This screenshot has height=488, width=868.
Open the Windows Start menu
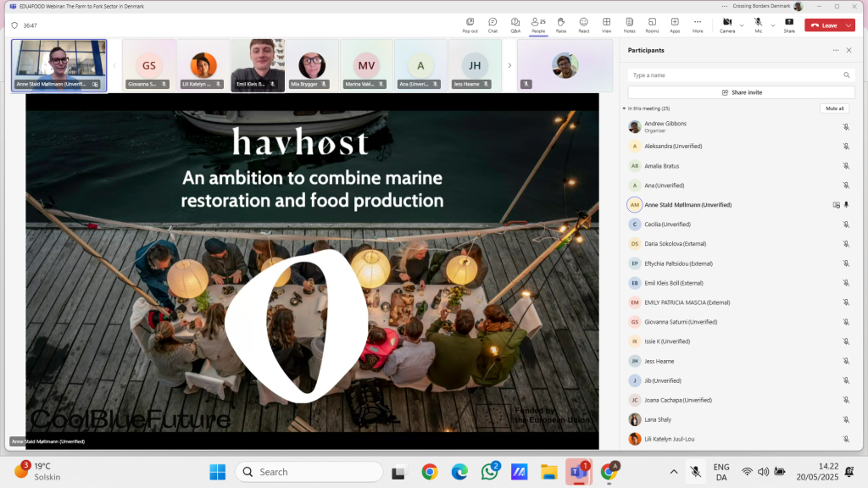click(218, 472)
